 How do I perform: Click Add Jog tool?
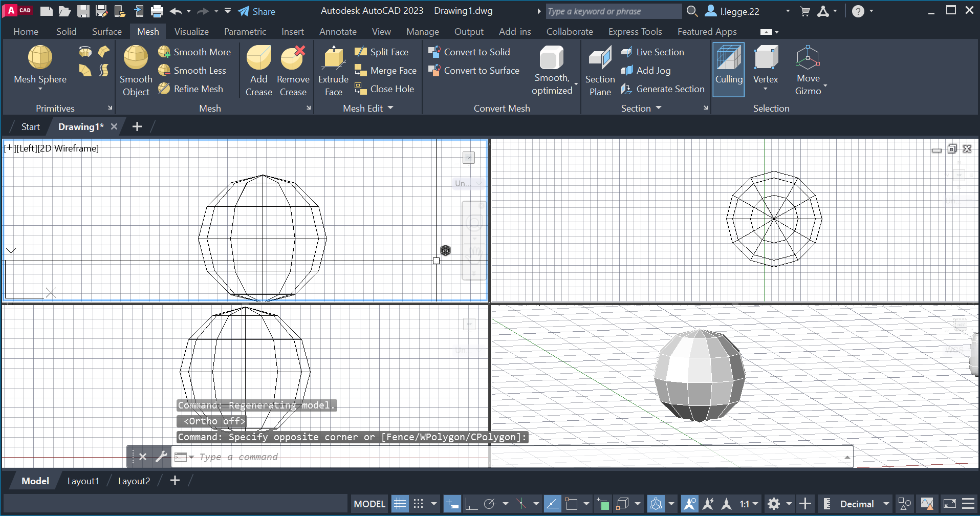pos(645,71)
